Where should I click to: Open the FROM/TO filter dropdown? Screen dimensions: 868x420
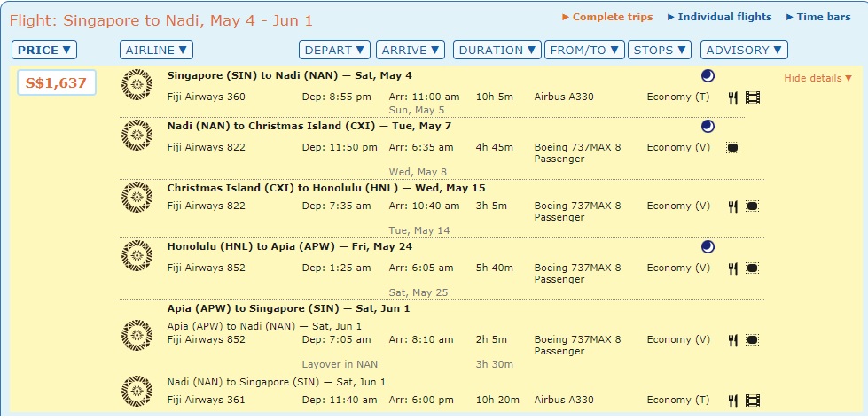(x=584, y=50)
